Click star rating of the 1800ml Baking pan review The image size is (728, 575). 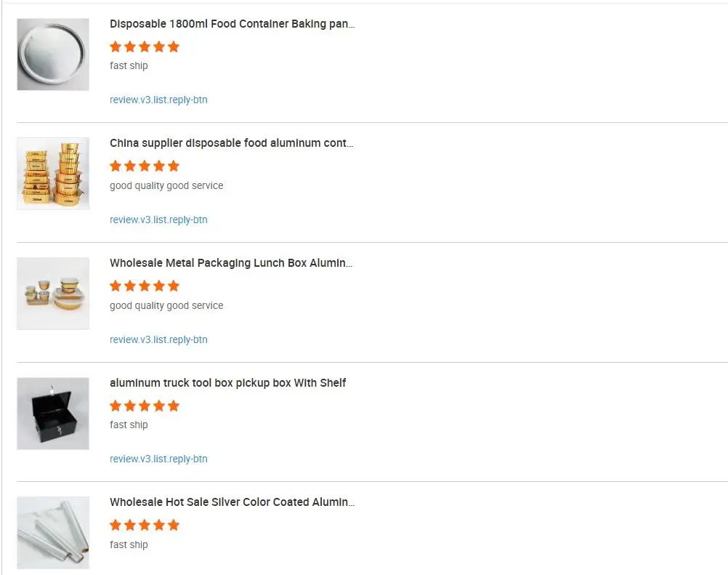point(144,47)
